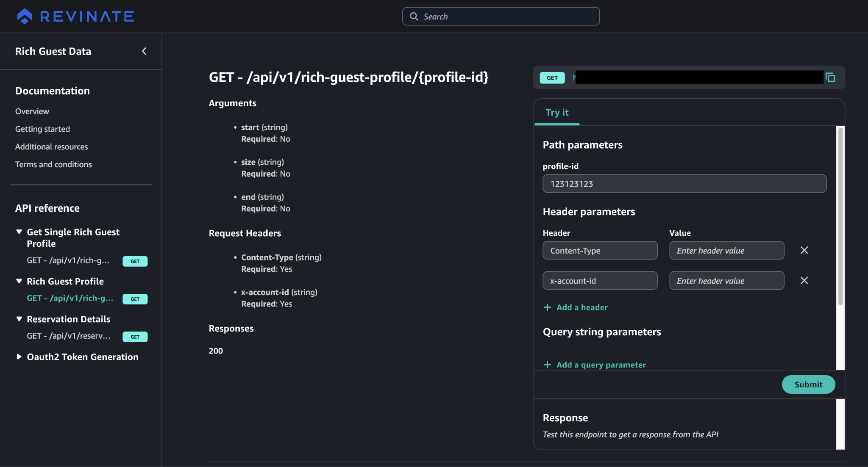
Task: Expand Oauth2 Token Generation section
Action: point(19,357)
